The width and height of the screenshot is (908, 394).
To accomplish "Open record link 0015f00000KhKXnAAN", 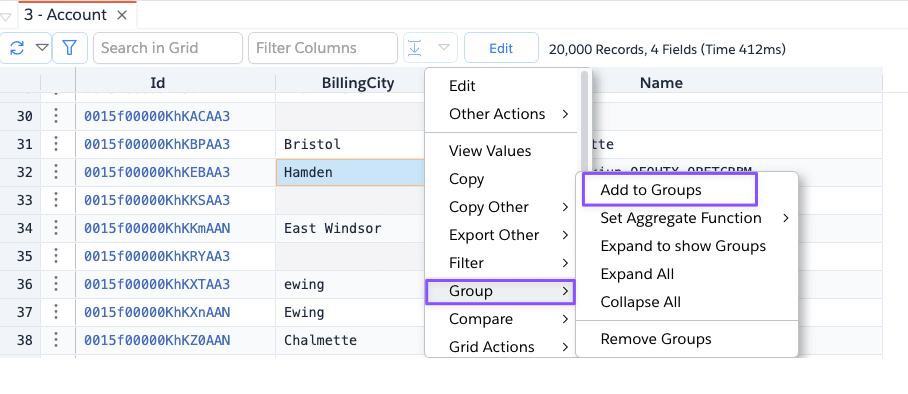I will [157, 313].
